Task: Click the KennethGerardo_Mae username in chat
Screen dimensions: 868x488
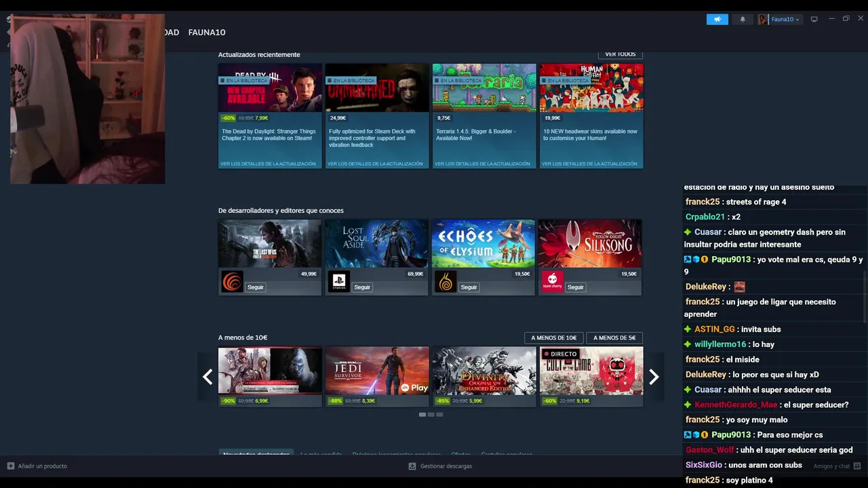Action: (x=736, y=405)
